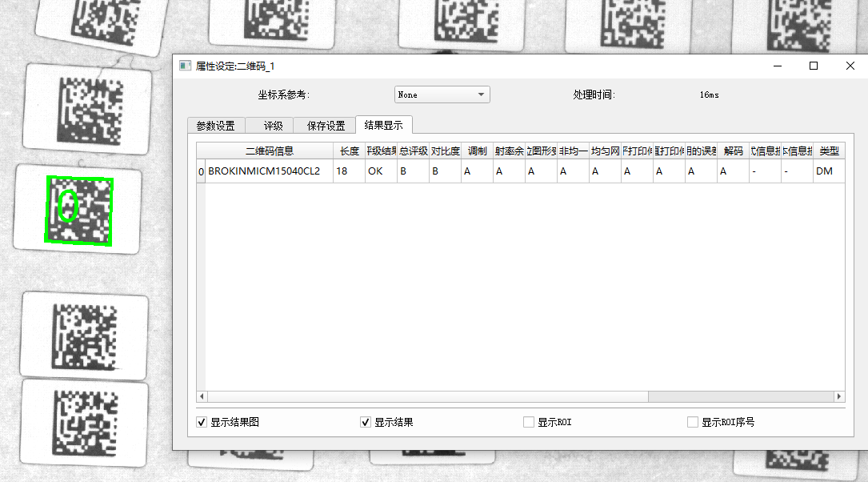868x482 pixels.
Task: Click the horizontal scrollbar's left arrow
Action: (x=202, y=396)
